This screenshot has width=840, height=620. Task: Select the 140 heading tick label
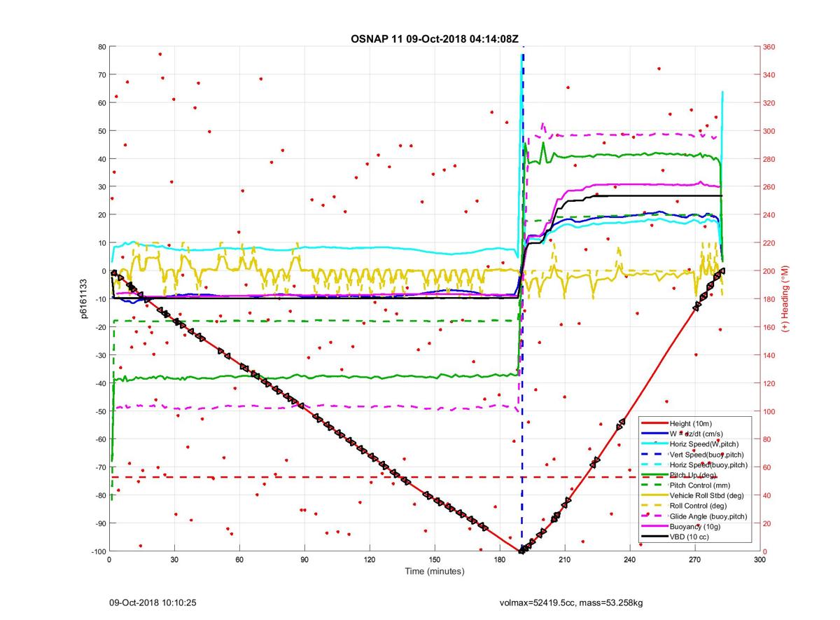[769, 355]
